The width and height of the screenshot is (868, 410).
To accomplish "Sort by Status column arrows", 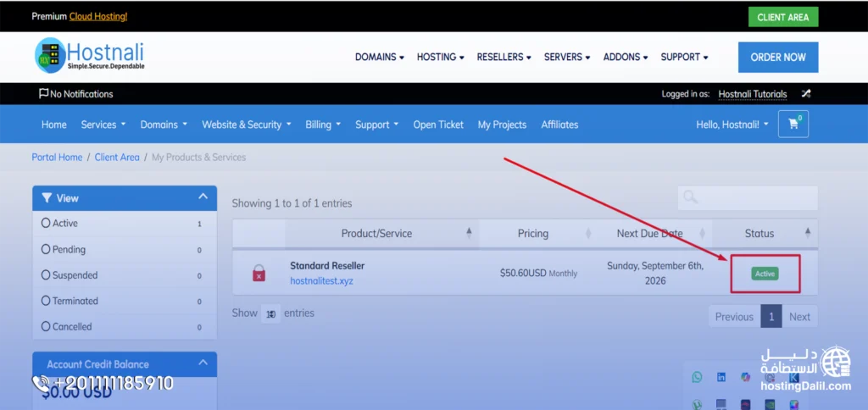I will point(807,233).
